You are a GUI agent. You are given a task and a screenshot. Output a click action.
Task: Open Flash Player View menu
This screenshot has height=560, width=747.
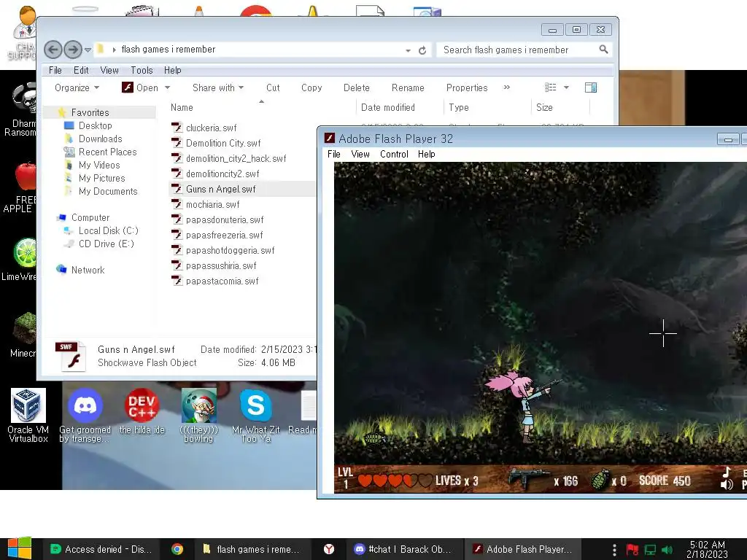360,154
